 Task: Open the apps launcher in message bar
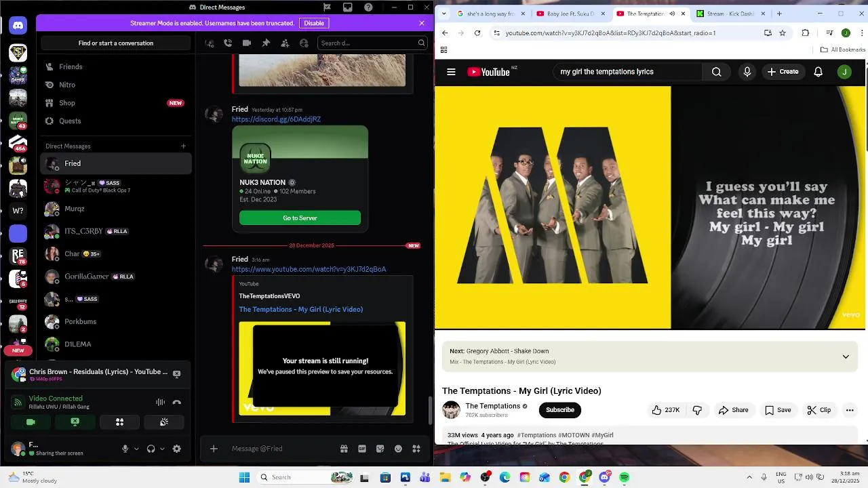pos(416,449)
